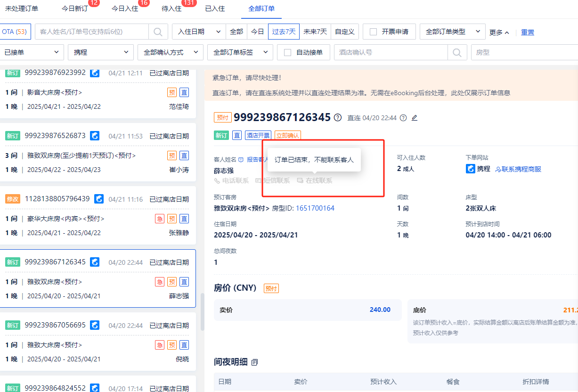
Task: Collapse the 更多 filters expander
Action: pyautogui.click(x=499, y=33)
